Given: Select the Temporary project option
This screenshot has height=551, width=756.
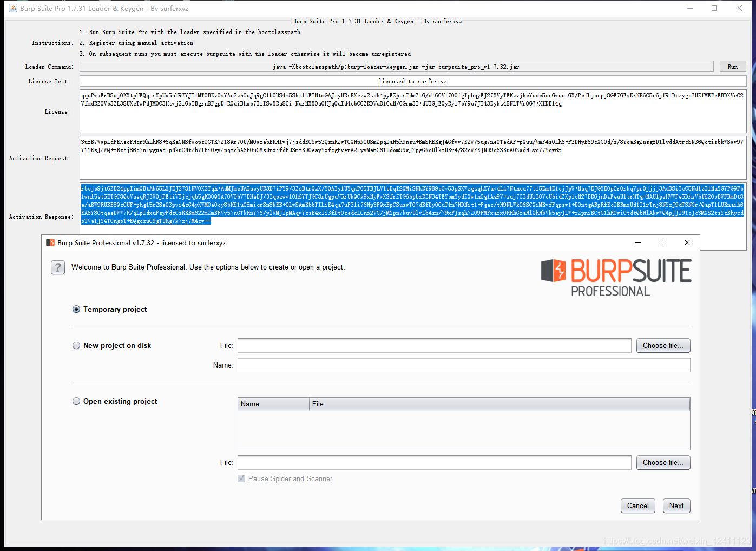Looking at the screenshot, I should [76, 309].
